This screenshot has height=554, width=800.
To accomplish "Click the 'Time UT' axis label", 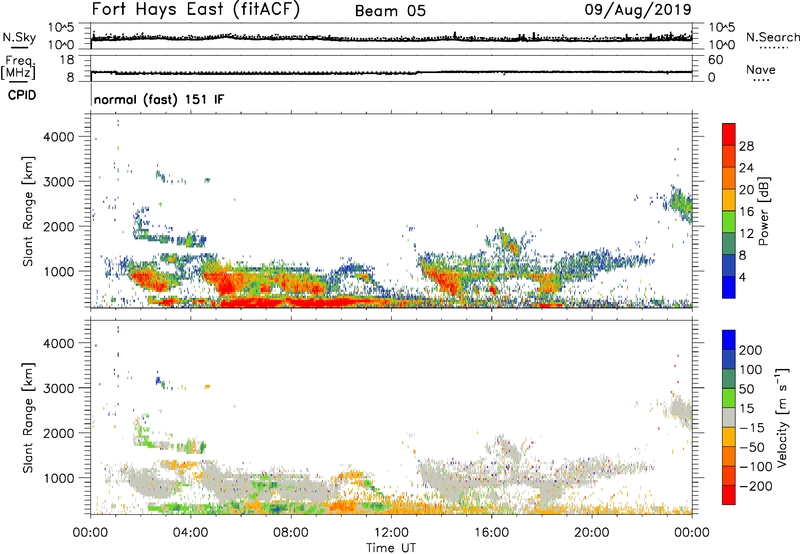I will 391,548.
